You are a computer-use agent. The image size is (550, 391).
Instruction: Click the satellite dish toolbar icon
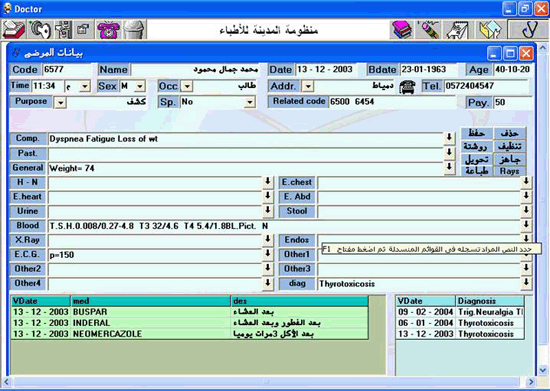point(40,30)
